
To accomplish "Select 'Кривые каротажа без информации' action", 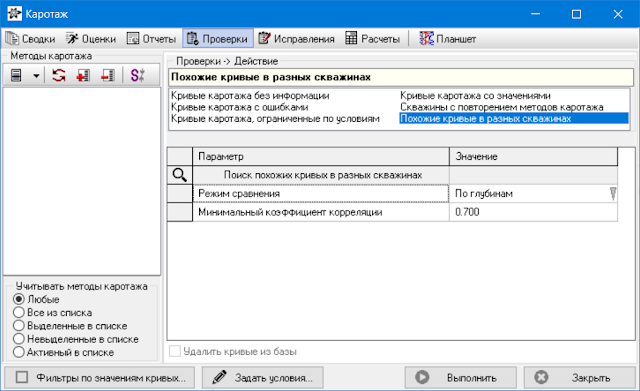I will tap(250, 96).
